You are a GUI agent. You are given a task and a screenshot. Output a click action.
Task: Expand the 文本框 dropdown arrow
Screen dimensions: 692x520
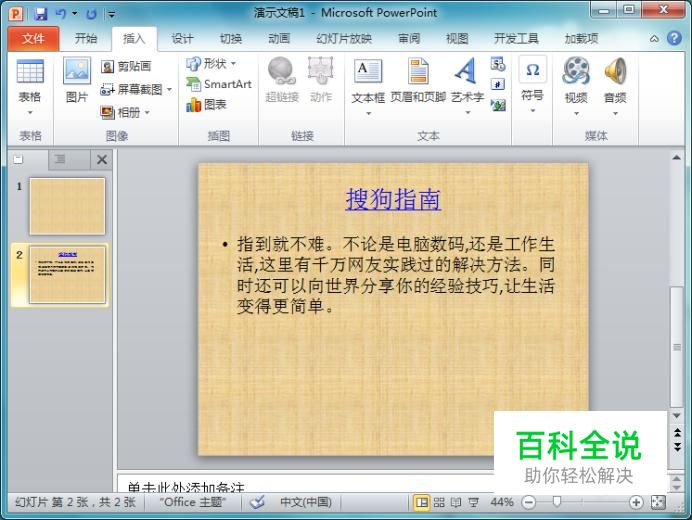tap(368, 113)
